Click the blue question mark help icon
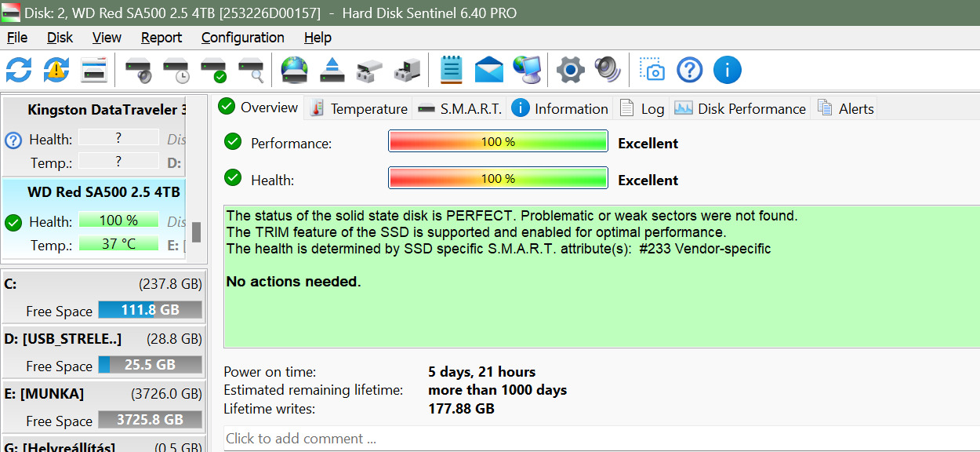Image resolution: width=980 pixels, height=452 pixels. pyautogui.click(x=689, y=70)
